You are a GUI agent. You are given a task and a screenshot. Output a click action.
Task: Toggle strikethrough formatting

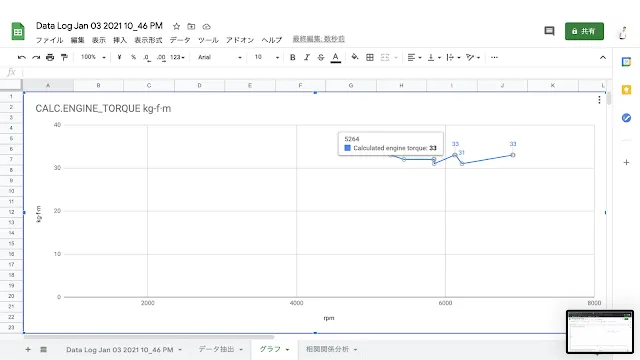tap(321, 58)
